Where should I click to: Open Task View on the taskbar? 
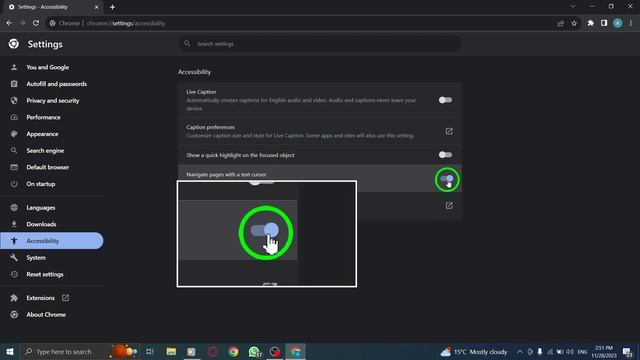point(150,351)
